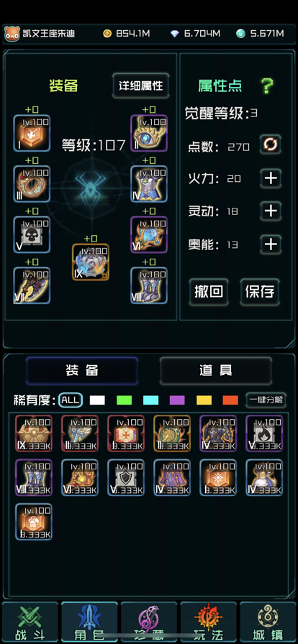Select the equipped boots in slot VIII
Viewport: 298px width, 644px height.
pyautogui.click(x=149, y=285)
